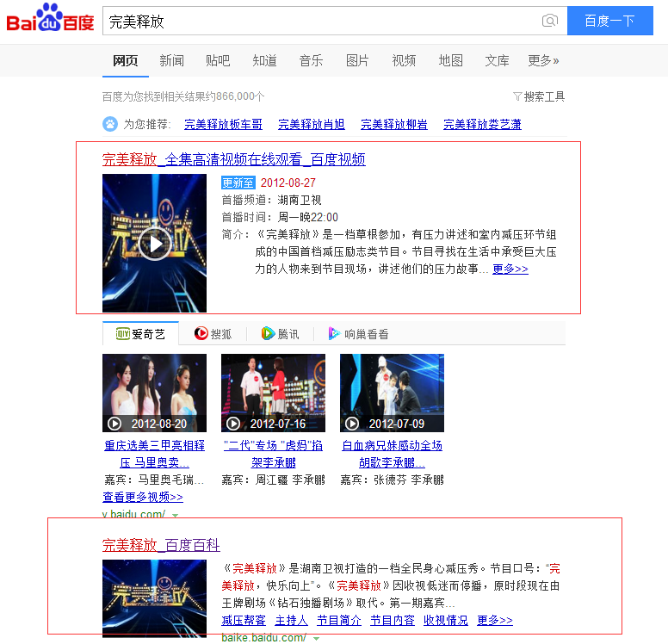Select the 网页 tab
The width and height of the screenshot is (668, 644).
pyautogui.click(x=126, y=60)
